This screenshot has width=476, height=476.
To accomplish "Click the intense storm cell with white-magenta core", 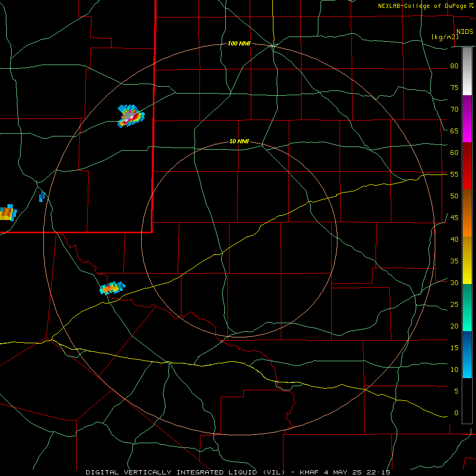I will click(x=131, y=116).
